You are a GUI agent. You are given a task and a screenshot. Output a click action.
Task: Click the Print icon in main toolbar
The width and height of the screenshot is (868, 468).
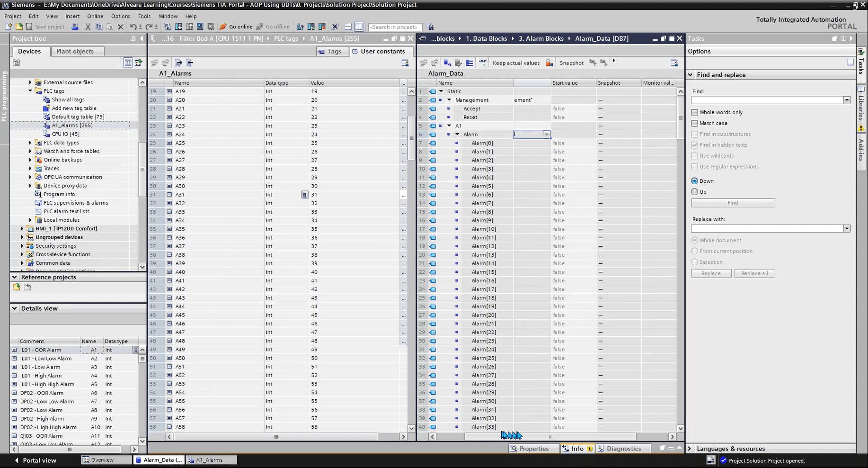coord(75,27)
